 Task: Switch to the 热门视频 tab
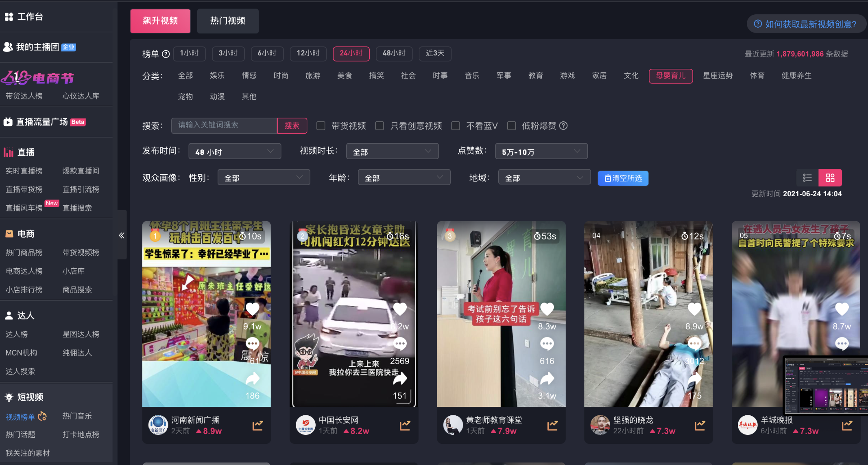click(228, 21)
